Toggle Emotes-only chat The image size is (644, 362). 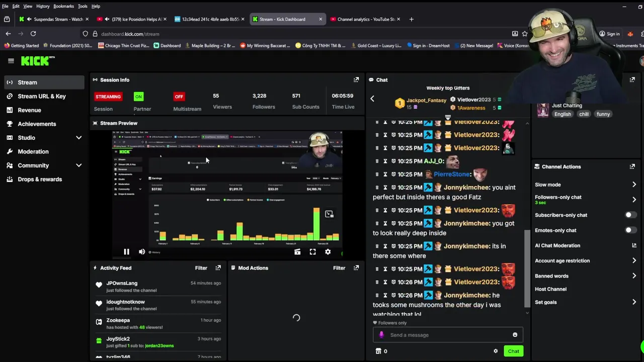click(630, 230)
